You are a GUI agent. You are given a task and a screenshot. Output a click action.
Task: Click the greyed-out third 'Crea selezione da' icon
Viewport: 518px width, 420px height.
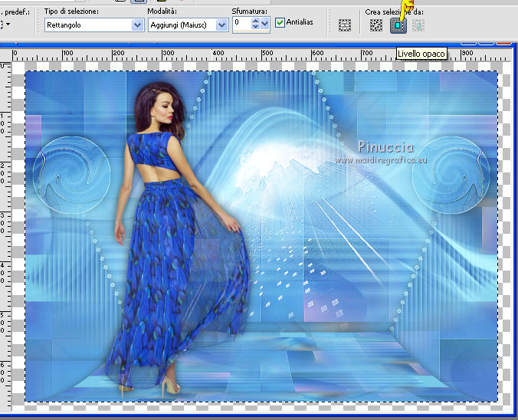click(418, 25)
